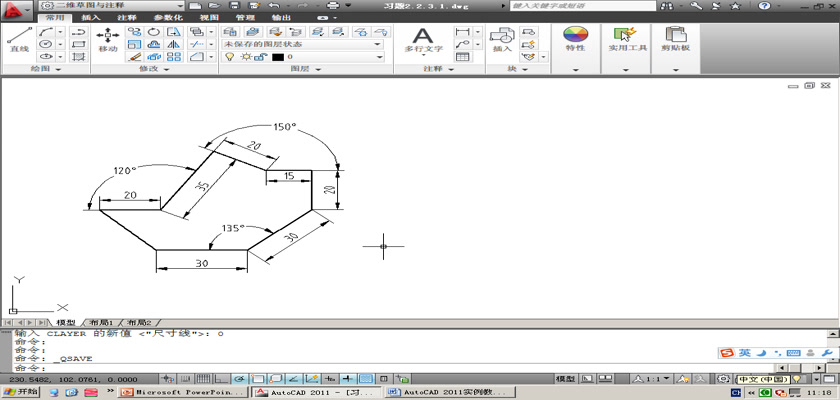Click the Plot printer icon
The width and height of the screenshot is (840, 400).
pos(333,5)
